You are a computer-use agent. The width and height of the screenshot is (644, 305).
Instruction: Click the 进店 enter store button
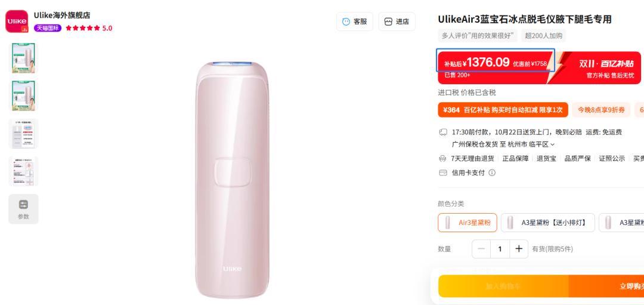point(397,21)
